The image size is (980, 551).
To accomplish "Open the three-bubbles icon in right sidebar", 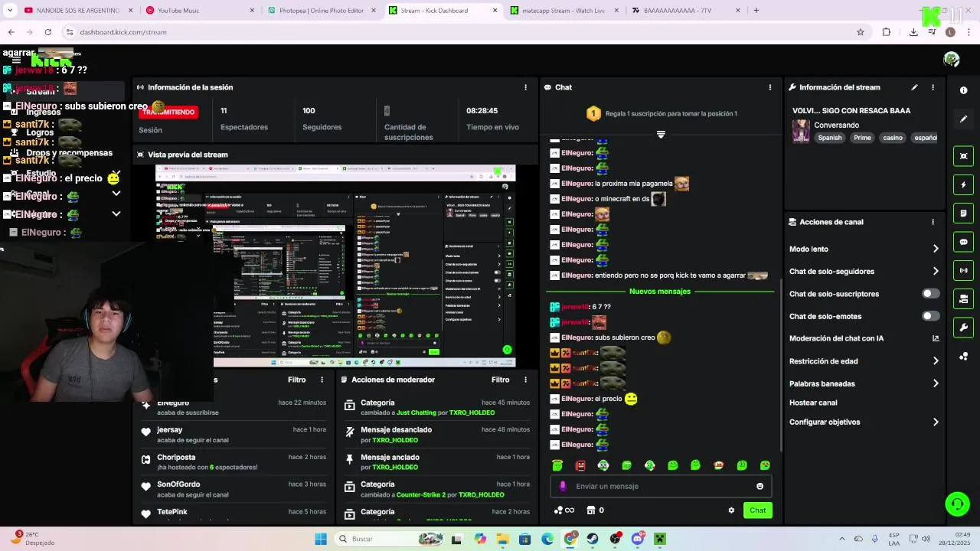I will 963,357.
